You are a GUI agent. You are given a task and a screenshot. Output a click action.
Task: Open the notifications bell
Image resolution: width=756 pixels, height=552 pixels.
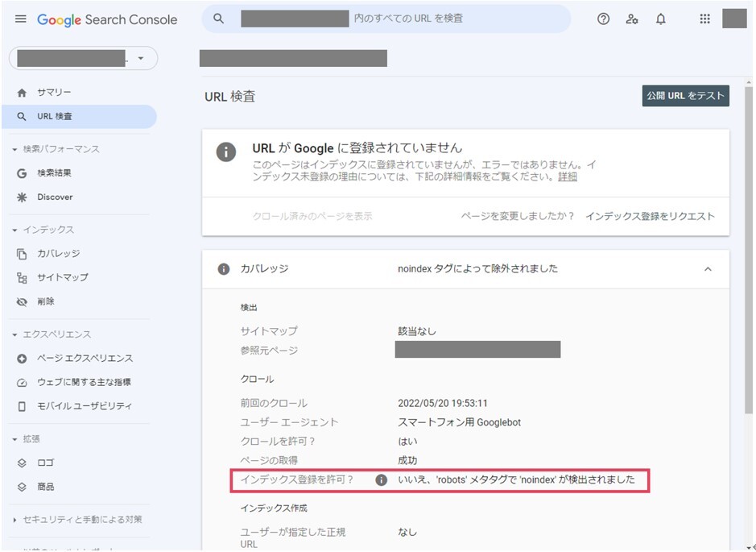[661, 19]
